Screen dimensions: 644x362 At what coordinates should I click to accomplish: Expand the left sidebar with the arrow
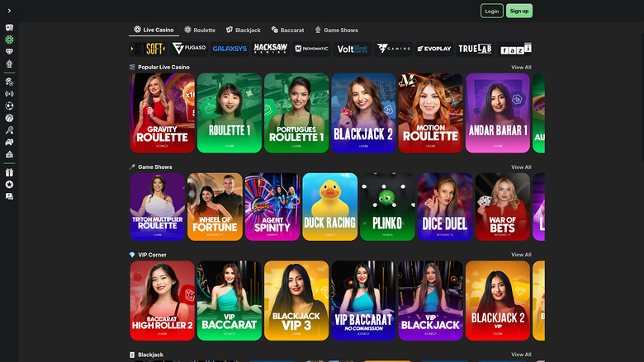(9, 11)
